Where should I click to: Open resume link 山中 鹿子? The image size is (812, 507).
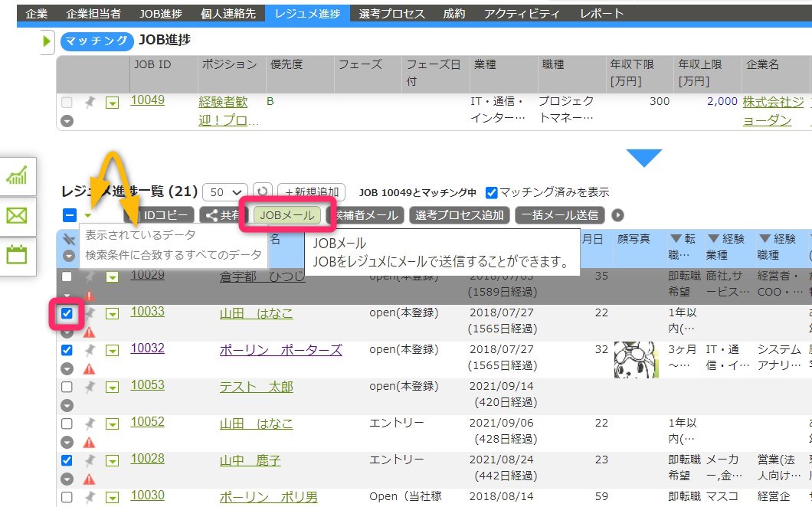[250, 460]
